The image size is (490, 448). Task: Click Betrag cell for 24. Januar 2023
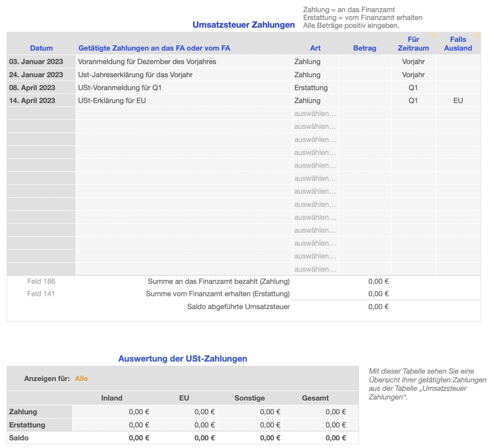pos(365,74)
